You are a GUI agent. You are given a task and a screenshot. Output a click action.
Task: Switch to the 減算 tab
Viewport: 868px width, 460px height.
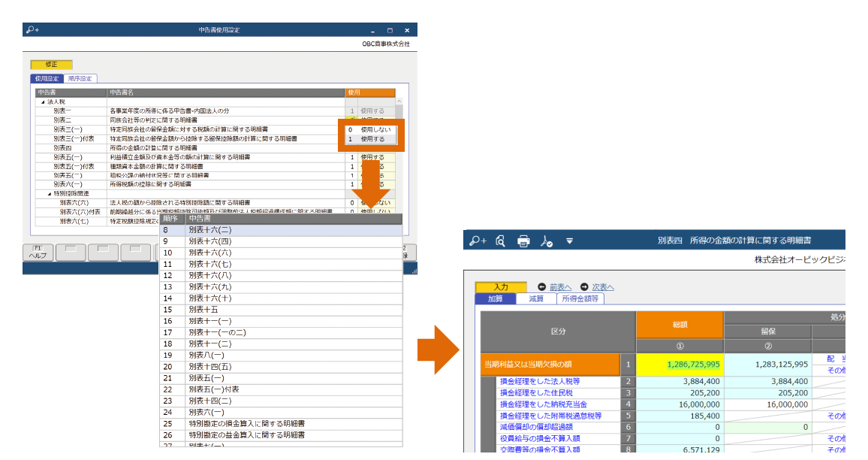535,298
